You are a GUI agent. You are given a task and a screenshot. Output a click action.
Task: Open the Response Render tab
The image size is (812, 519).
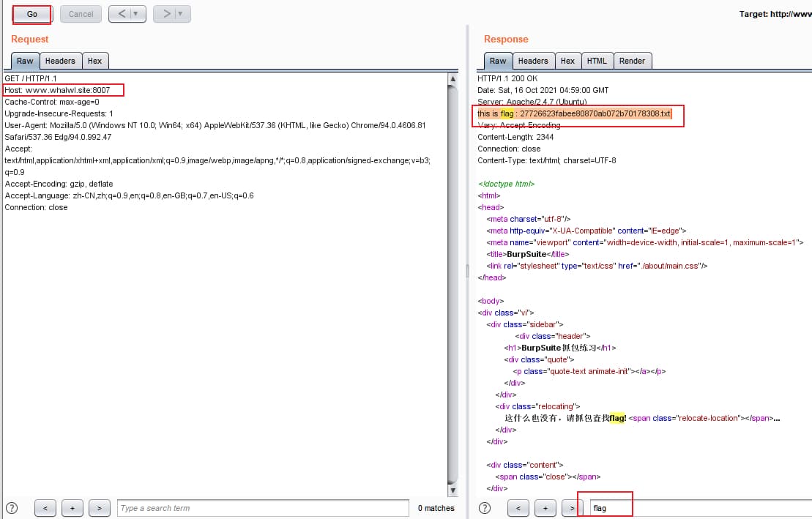633,61
